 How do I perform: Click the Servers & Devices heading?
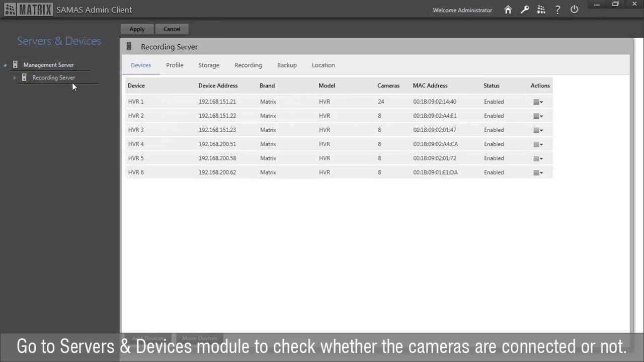click(59, 41)
